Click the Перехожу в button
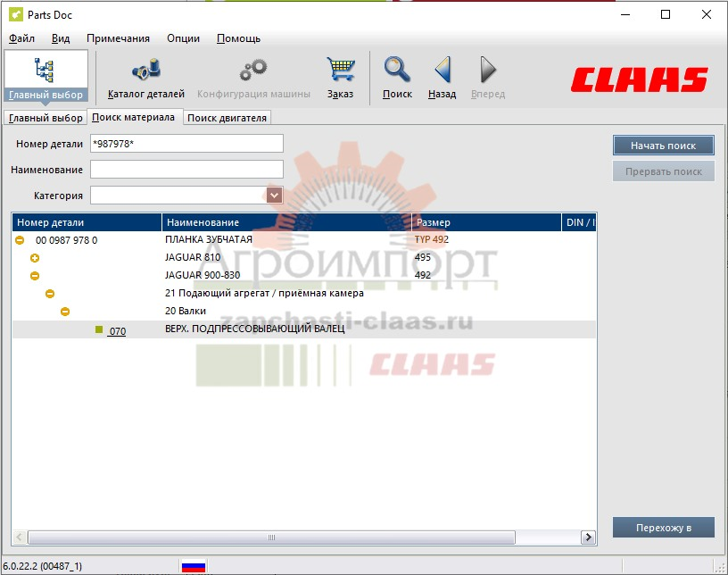The height and width of the screenshot is (575, 728). click(664, 528)
